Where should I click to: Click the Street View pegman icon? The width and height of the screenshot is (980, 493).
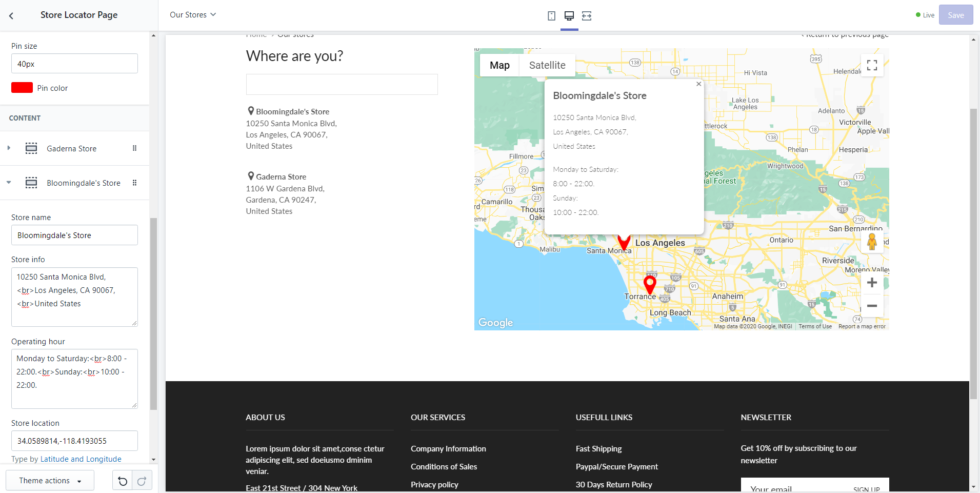coord(872,241)
